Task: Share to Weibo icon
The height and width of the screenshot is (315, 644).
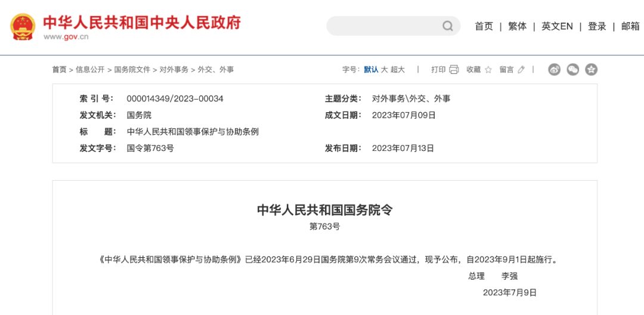Action: pyautogui.click(x=554, y=70)
